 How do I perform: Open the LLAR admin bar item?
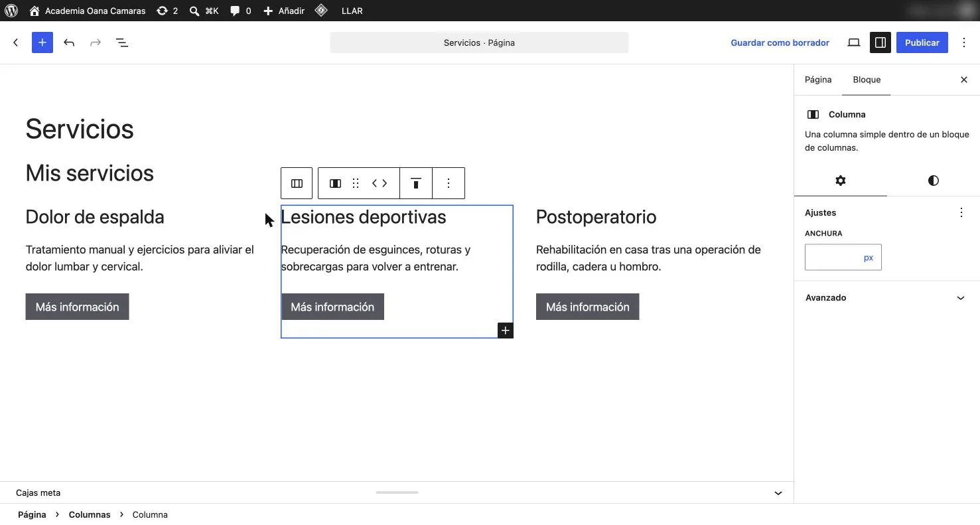coord(352,11)
